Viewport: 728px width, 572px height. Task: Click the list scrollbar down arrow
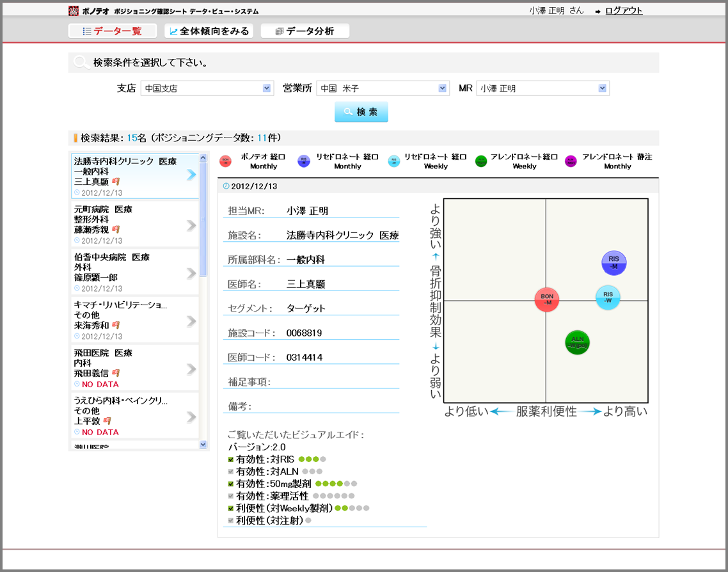tap(203, 444)
